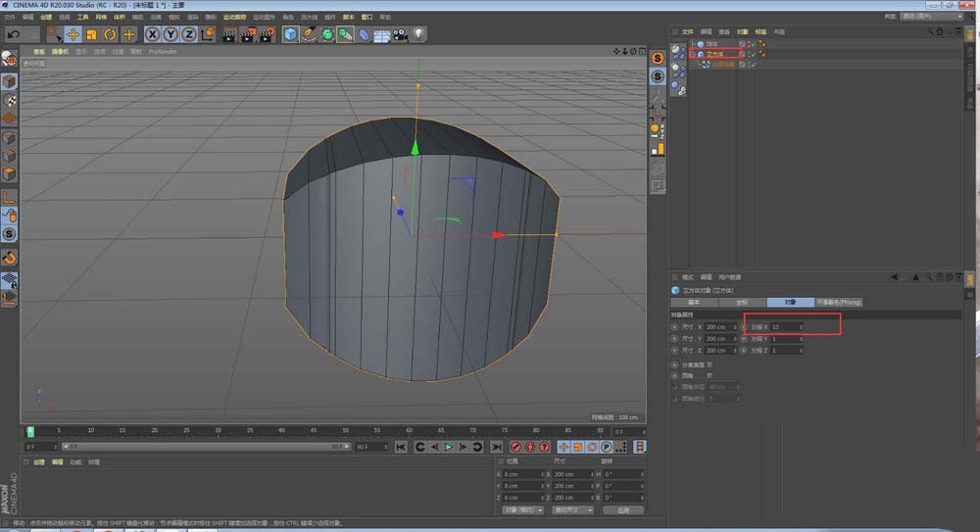Click the Light bulb icon
980x532 pixels.
click(418, 34)
